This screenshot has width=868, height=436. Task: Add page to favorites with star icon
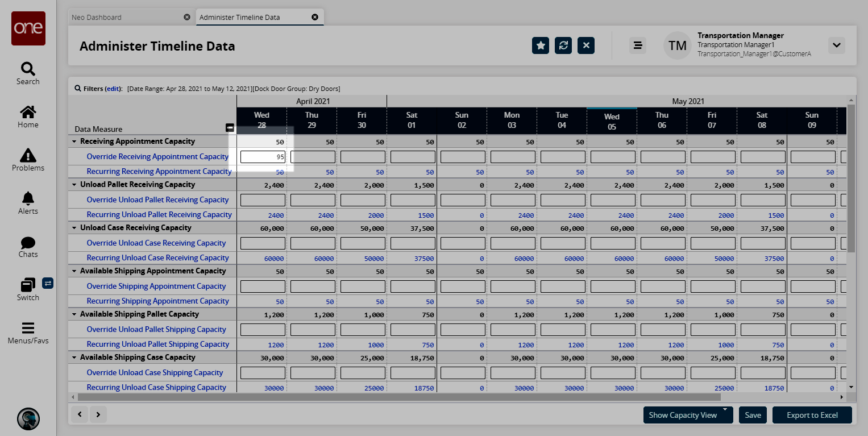[541, 45]
